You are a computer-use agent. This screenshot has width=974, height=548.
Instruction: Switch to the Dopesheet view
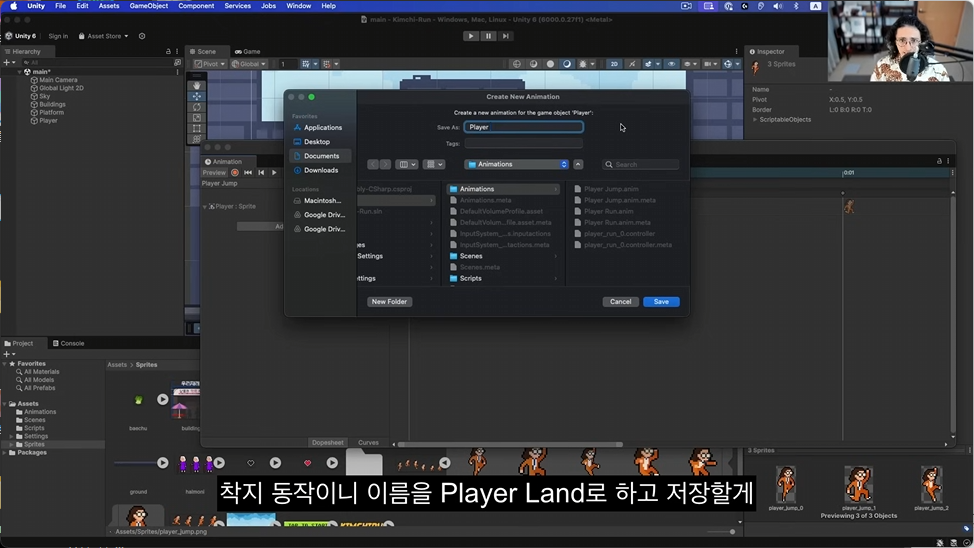327,442
